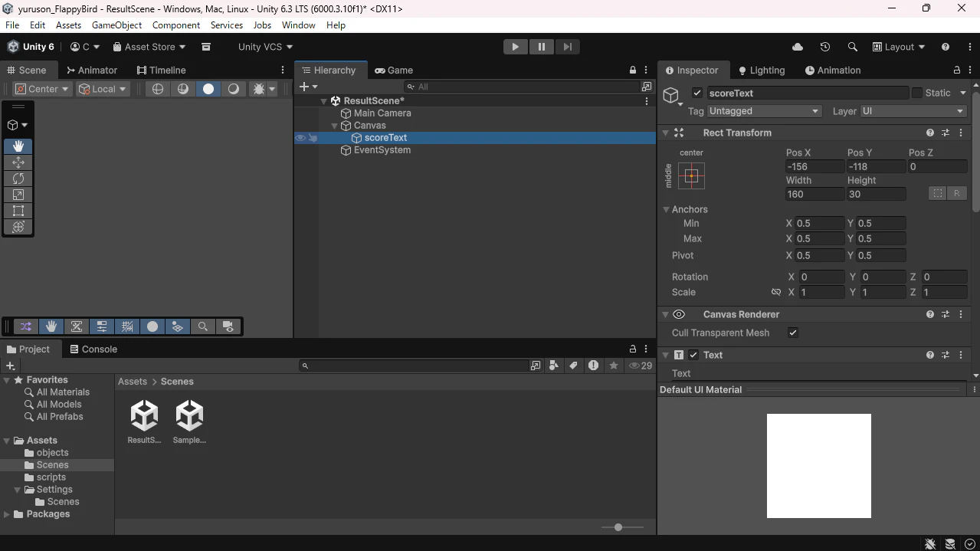980x551 pixels.
Task: Open Rect Transform help reference icon
Action: coord(930,133)
